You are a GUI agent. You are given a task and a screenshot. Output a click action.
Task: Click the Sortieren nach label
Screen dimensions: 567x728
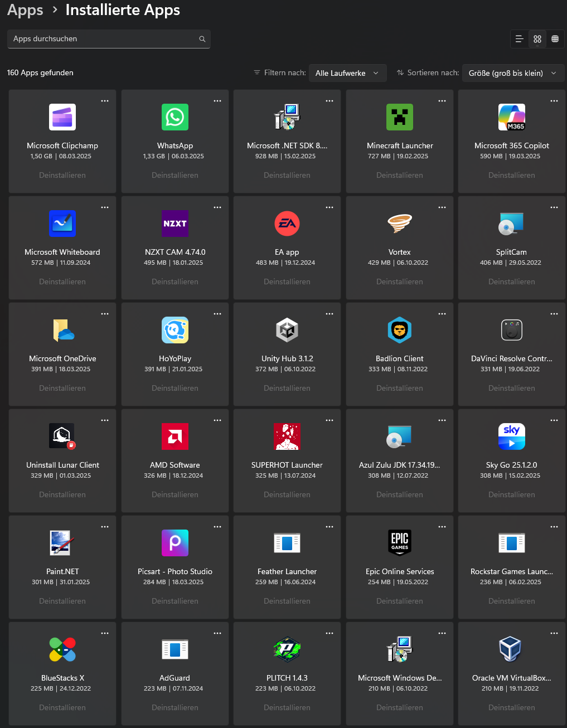point(433,73)
